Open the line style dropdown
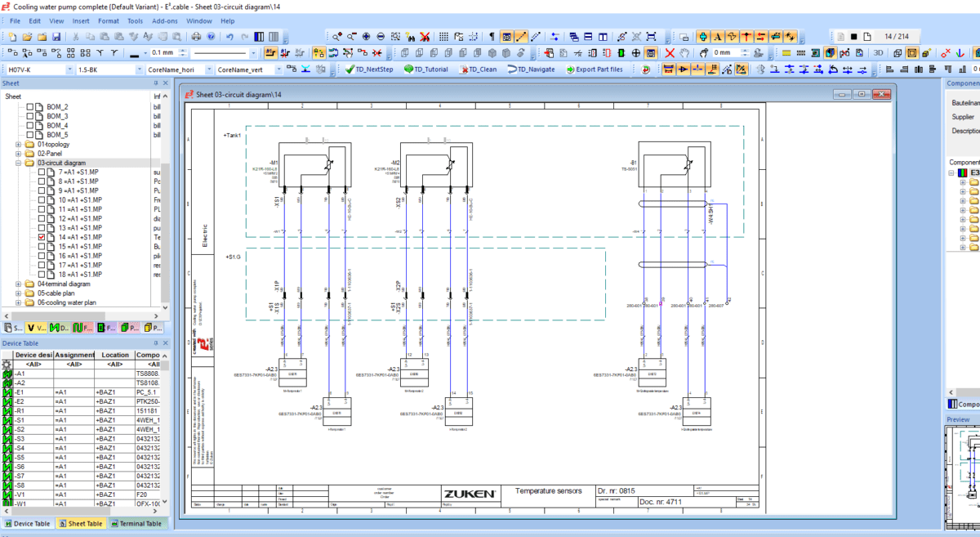980x537 pixels. [254, 53]
